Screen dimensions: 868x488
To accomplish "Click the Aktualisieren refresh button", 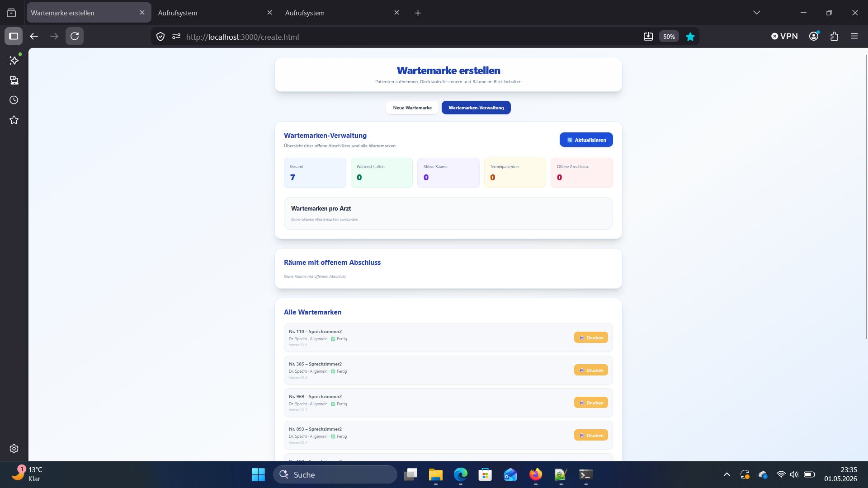I will [586, 140].
